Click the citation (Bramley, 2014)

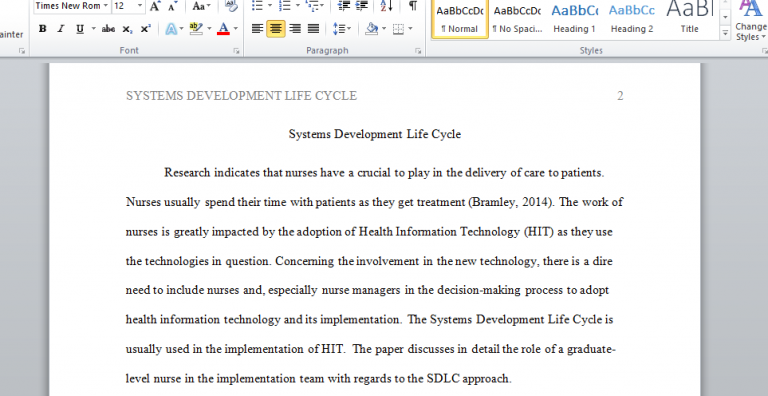click(511, 202)
